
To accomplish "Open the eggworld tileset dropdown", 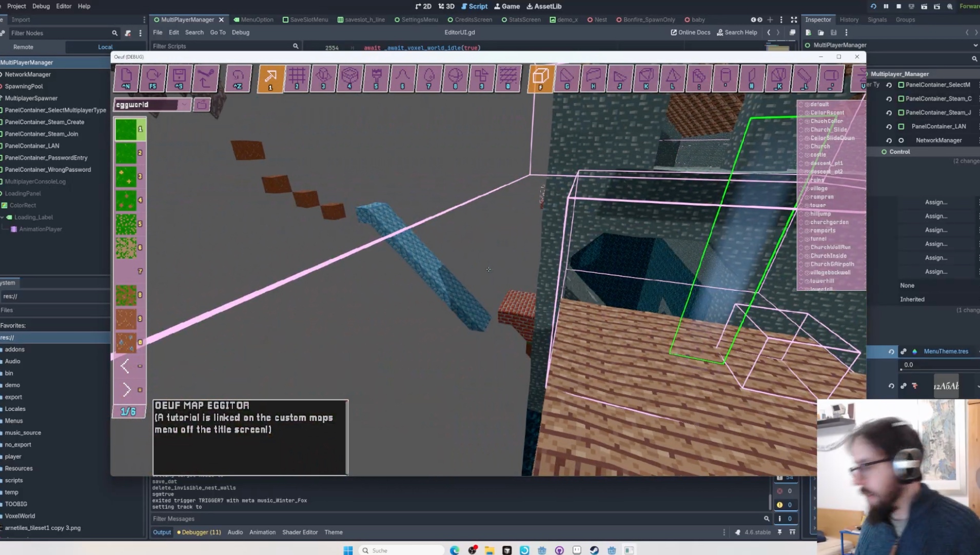I will (x=152, y=105).
